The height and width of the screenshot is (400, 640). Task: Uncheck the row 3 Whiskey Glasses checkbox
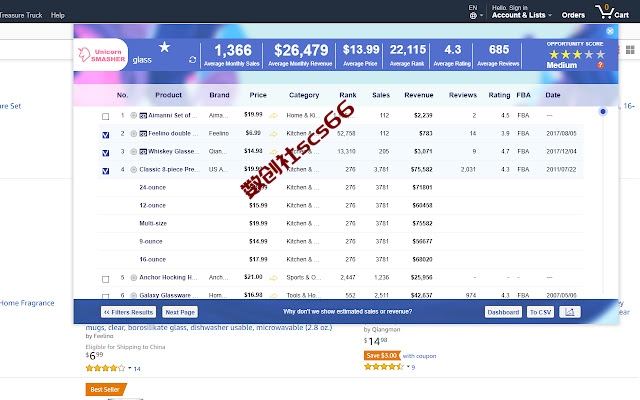pos(106,153)
